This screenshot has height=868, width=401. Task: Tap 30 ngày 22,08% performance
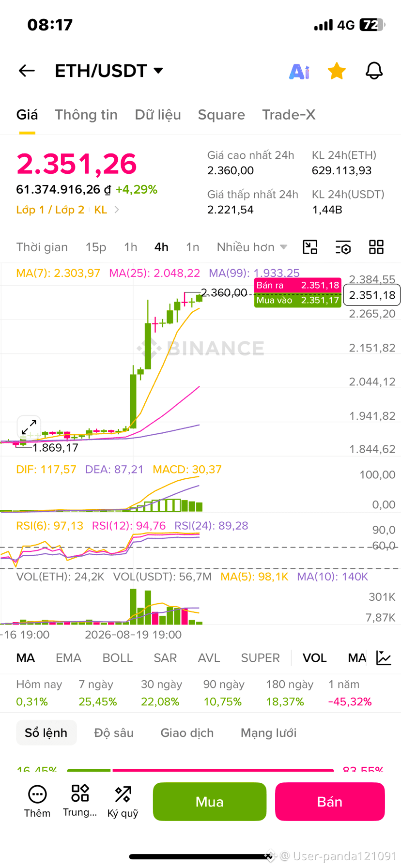tap(161, 693)
